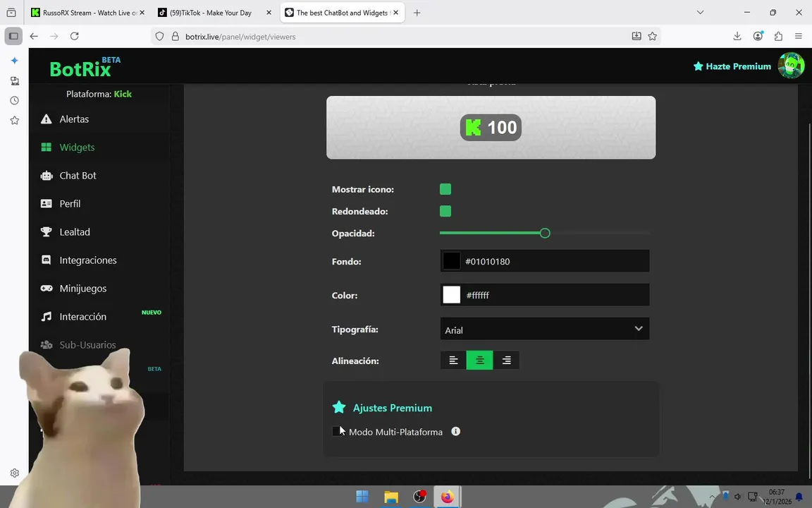Image resolution: width=812 pixels, height=508 pixels.
Task: Click the Hazte Premium link
Action: [732, 66]
